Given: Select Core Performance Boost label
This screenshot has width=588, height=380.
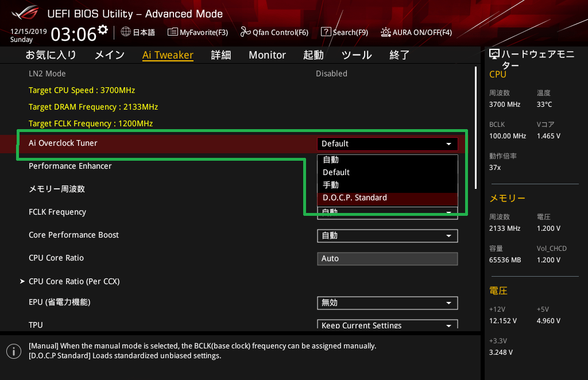Looking at the screenshot, I should tap(74, 235).
